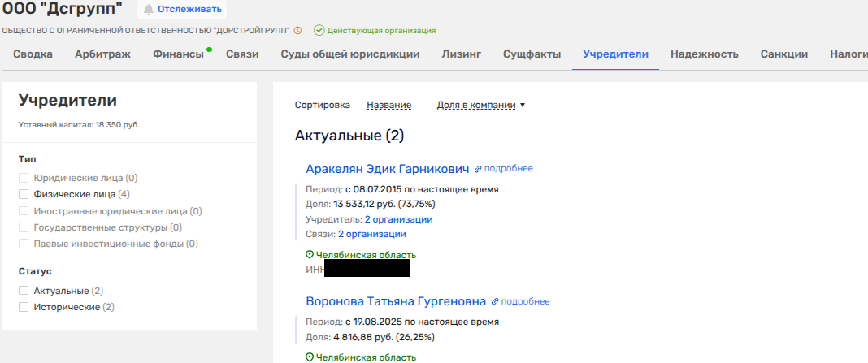Click the location pin under Воронова's details
This screenshot has width=868, height=363.
310,357
